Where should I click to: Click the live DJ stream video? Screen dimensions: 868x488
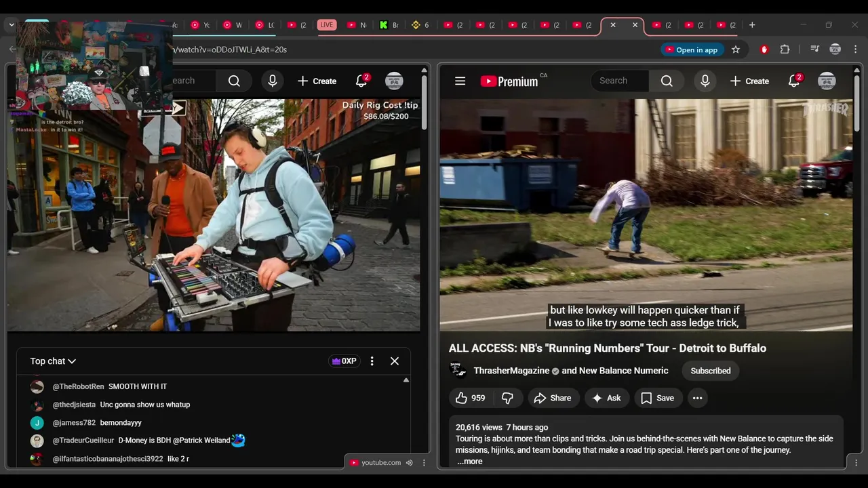click(x=214, y=216)
